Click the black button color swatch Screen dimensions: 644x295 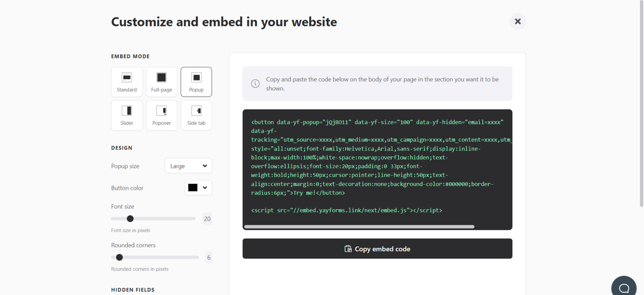193,188
